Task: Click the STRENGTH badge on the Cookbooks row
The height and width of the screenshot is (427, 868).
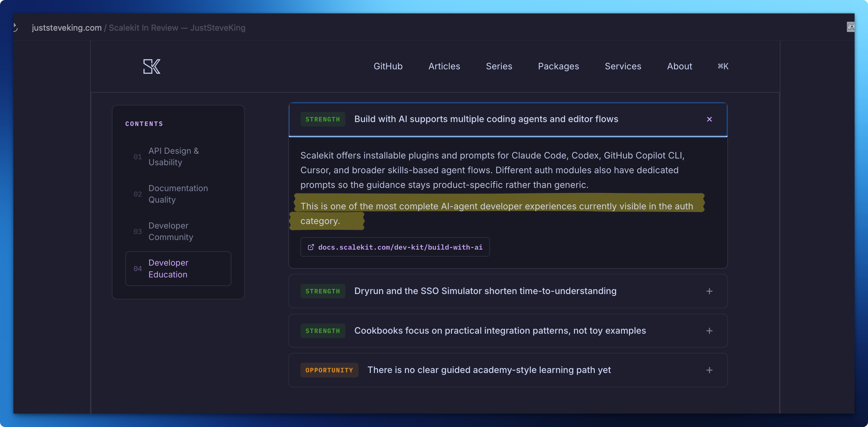Action: [323, 331]
